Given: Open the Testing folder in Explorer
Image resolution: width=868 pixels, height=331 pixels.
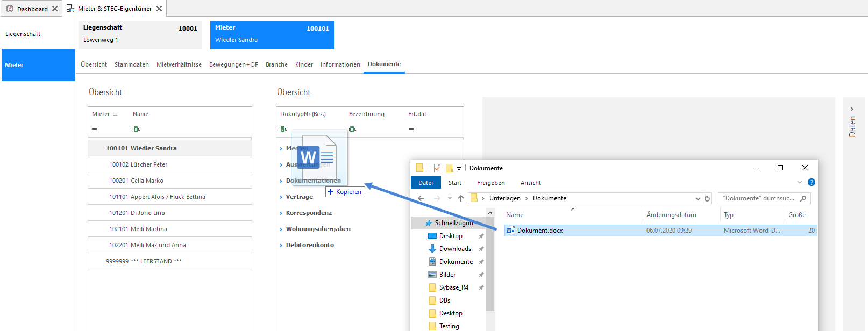Looking at the screenshot, I should pyautogui.click(x=449, y=326).
